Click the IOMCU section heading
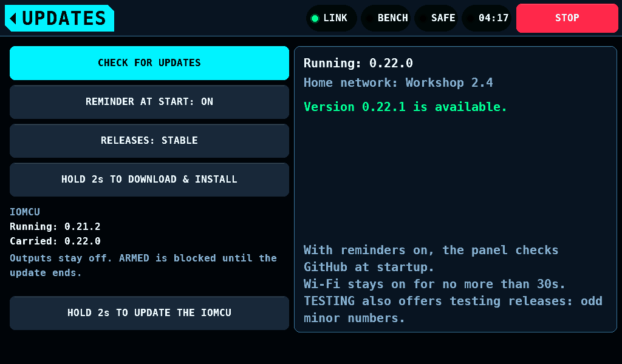Image resolution: width=622 pixels, height=364 pixels. pos(24,212)
